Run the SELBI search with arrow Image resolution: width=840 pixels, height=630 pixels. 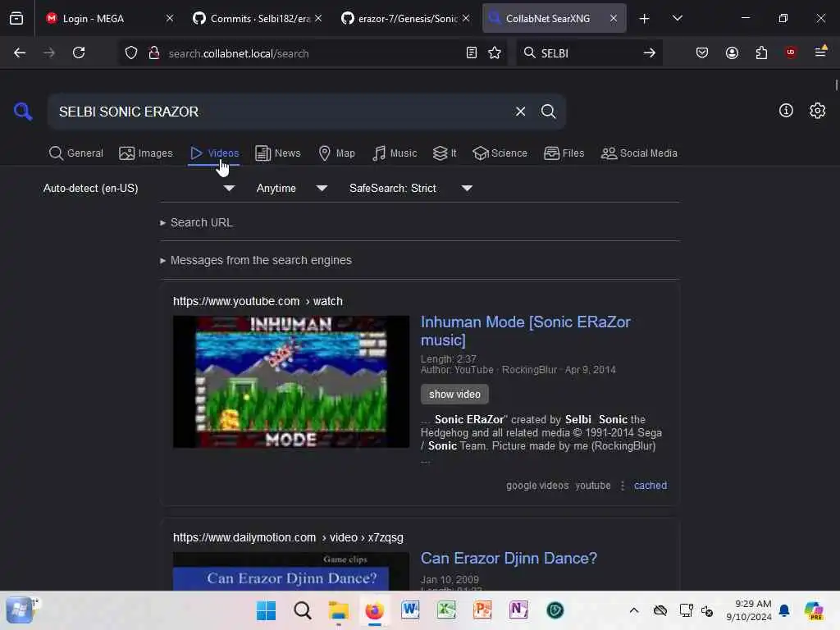click(650, 52)
